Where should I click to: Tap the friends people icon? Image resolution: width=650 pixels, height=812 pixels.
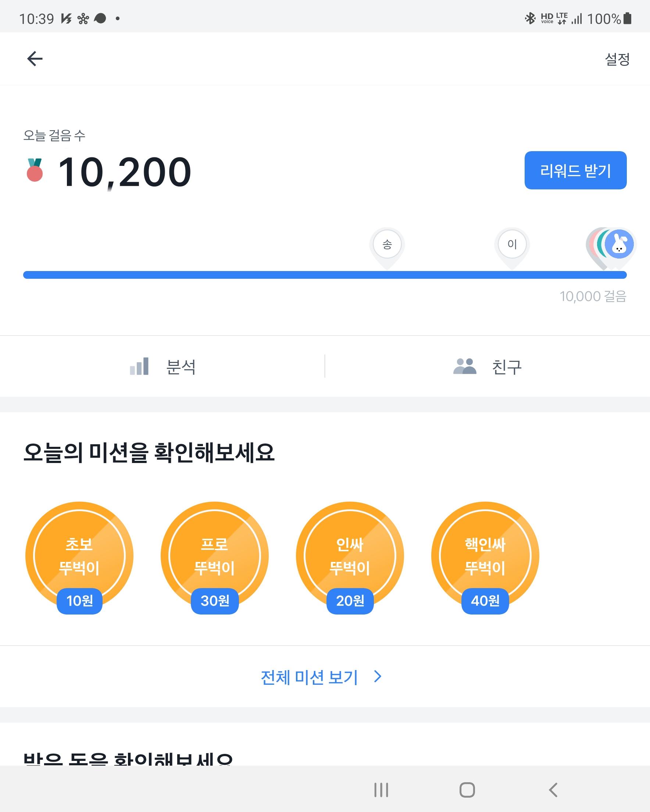[x=465, y=366]
